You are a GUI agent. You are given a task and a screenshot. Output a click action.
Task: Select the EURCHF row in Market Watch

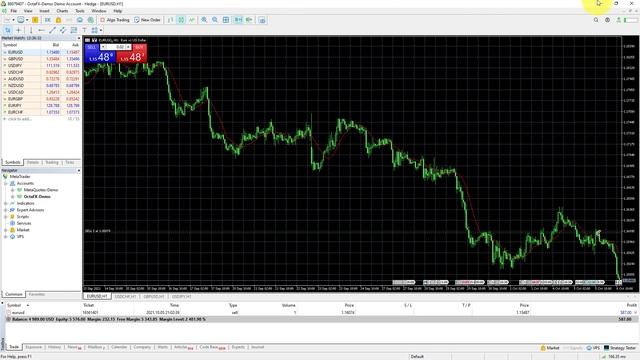click(x=41, y=112)
